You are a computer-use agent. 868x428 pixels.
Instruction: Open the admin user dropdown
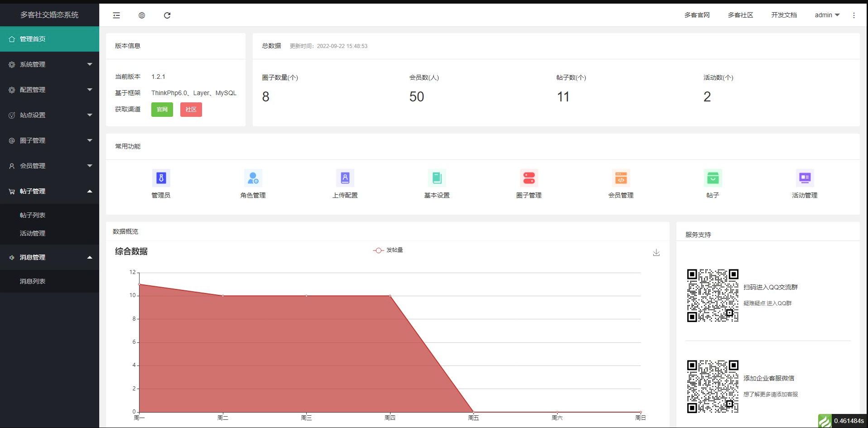(827, 15)
